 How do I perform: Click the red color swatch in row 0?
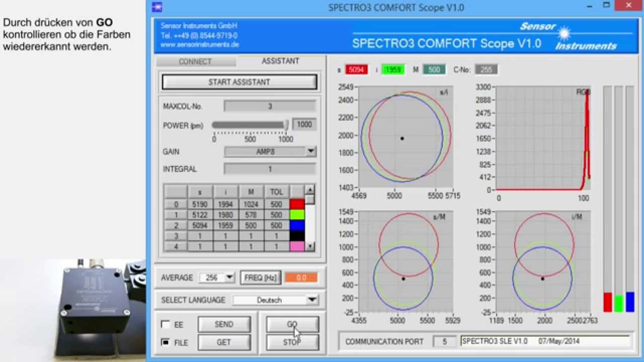[x=297, y=204]
